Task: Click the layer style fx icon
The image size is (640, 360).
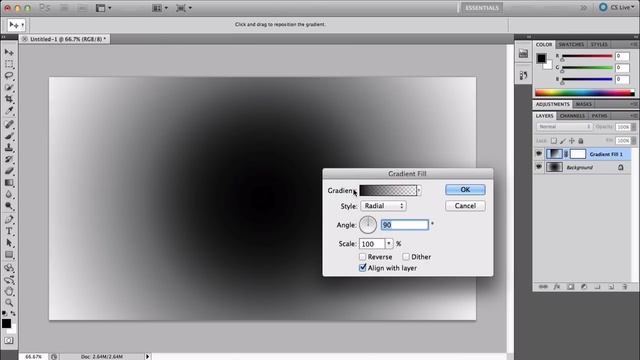Action: point(557,287)
